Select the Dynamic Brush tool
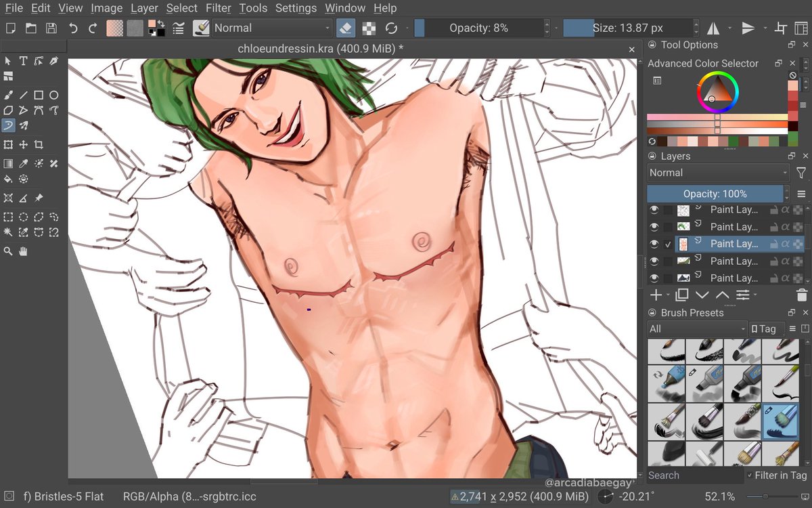 [x=8, y=125]
